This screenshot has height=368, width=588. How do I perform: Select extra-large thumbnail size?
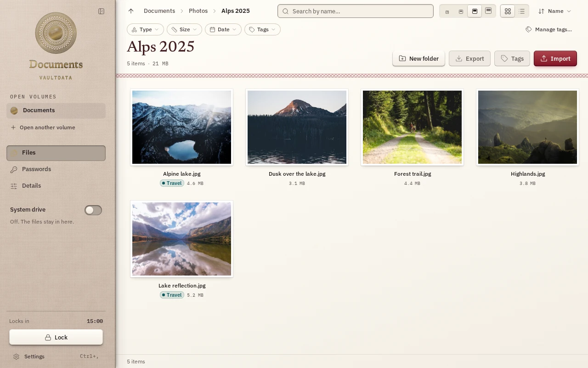(x=488, y=11)
